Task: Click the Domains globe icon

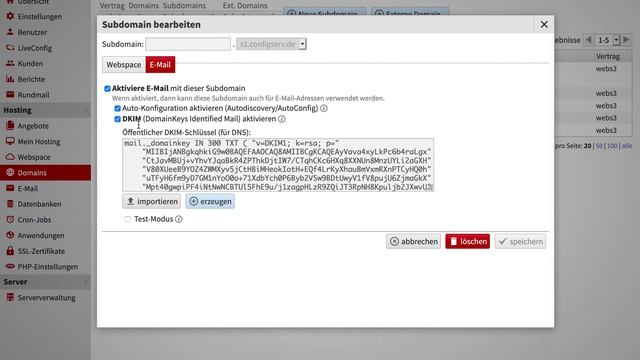Action: [10, 173]
